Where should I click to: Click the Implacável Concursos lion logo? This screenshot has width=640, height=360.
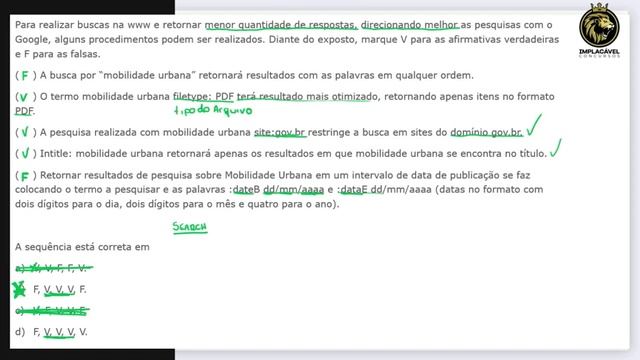pos(599,31)
